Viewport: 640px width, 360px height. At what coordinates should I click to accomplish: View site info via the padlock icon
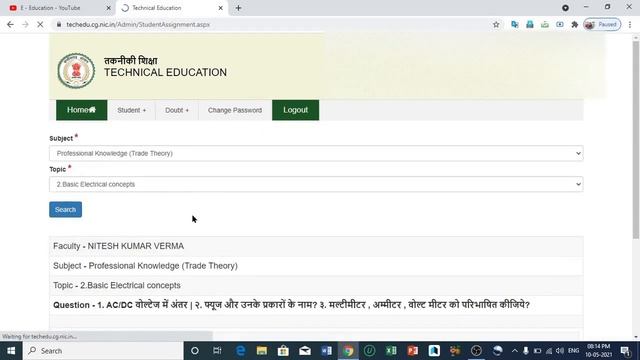click(x=59, y=24)
